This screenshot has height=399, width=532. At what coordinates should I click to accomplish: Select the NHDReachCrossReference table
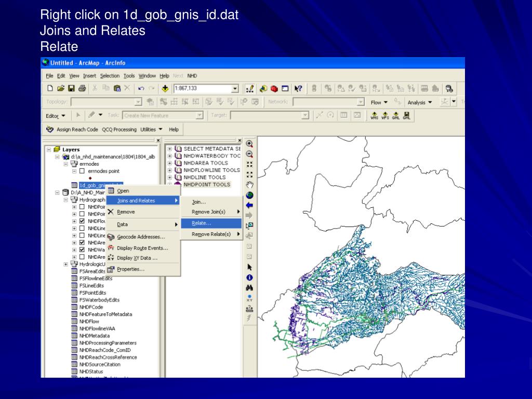pos(108,357)
